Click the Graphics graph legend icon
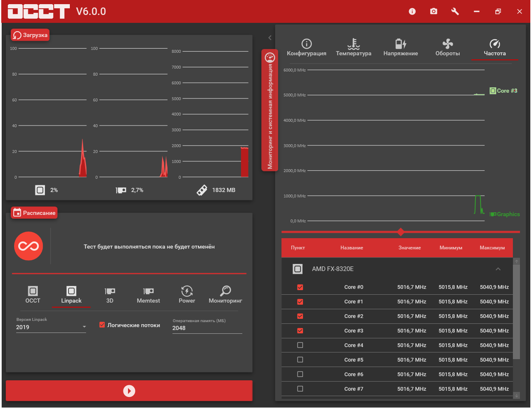532x409 pixels. pos(493,214)
